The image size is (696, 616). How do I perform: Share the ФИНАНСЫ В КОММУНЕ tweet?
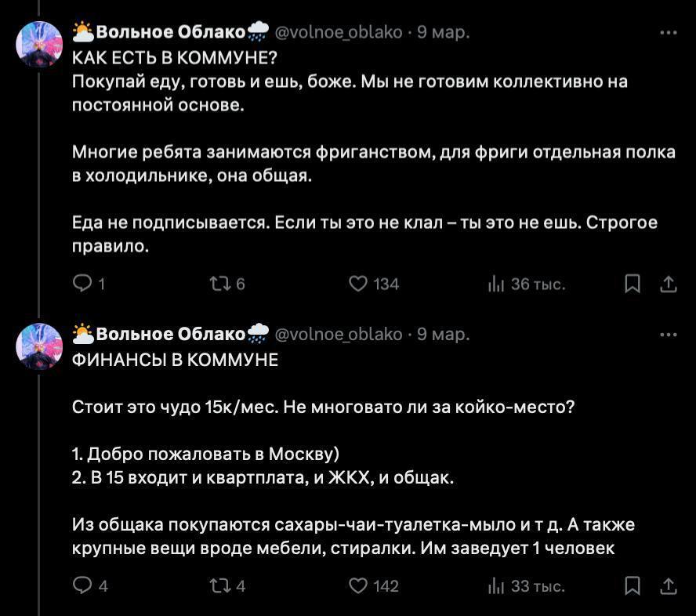click(669, 585)
